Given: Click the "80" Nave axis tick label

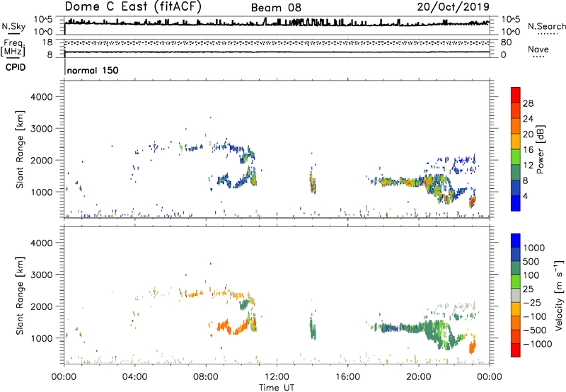Looking at the screenshot, I should tap(506, 42).
